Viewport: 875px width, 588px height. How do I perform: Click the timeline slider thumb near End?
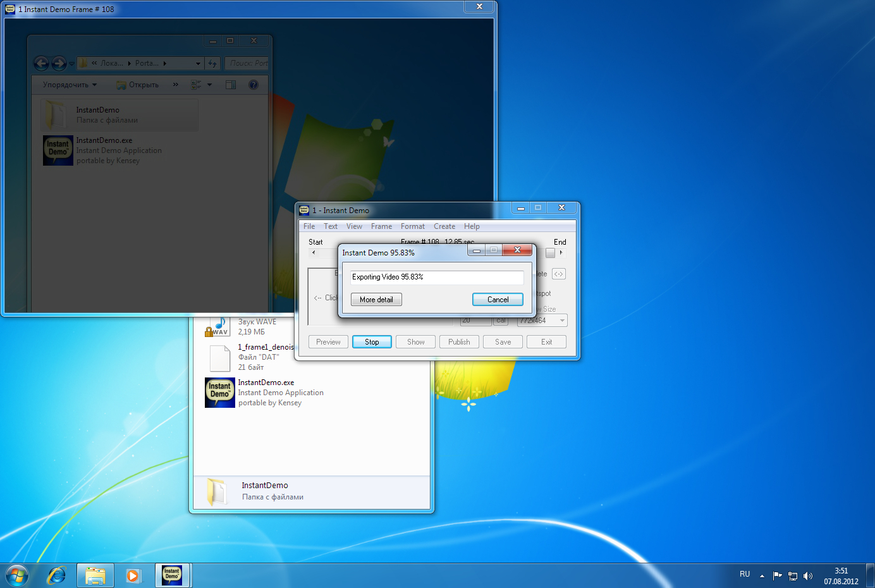point(550,253)
